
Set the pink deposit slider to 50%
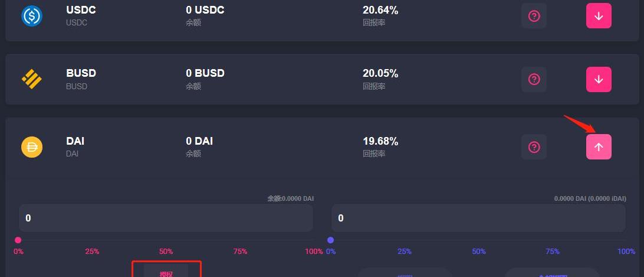coord(166,251)
